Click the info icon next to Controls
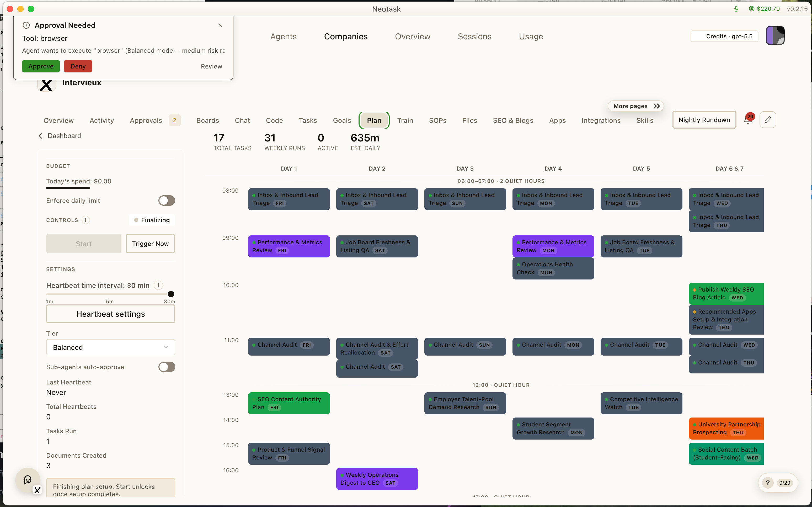This screenshot has width=812, height=507. pos(86,220)
